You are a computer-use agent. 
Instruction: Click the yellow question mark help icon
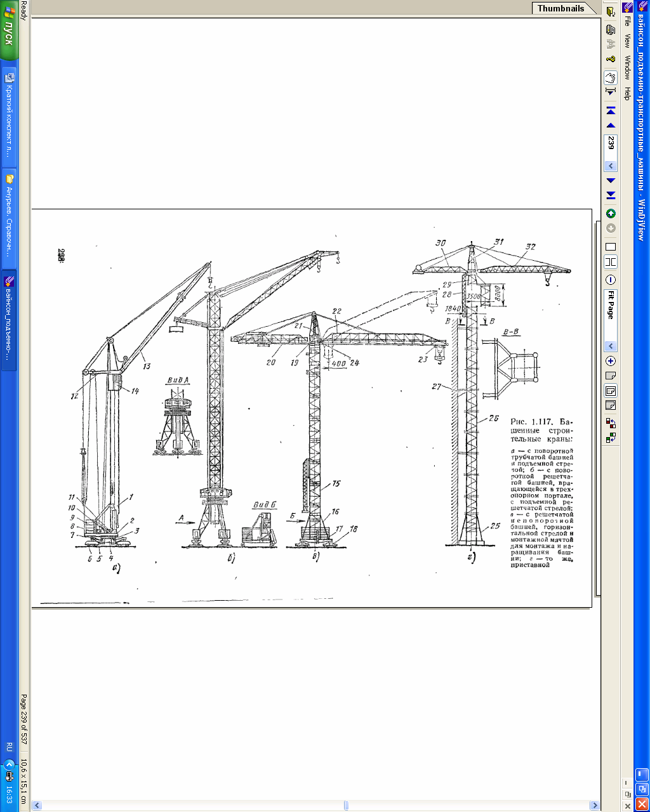611,59
